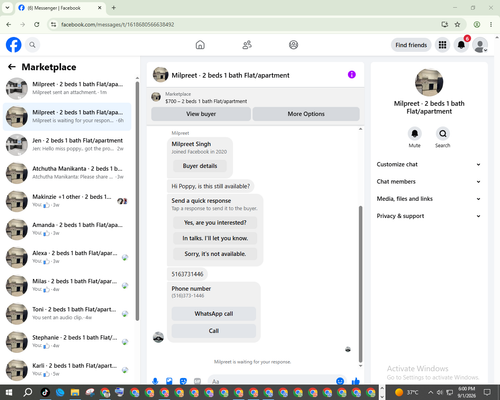Image resolution: width=500 pixels, height=400 pixels.
Task: Open a new browser tab
Action: point(114,8)
